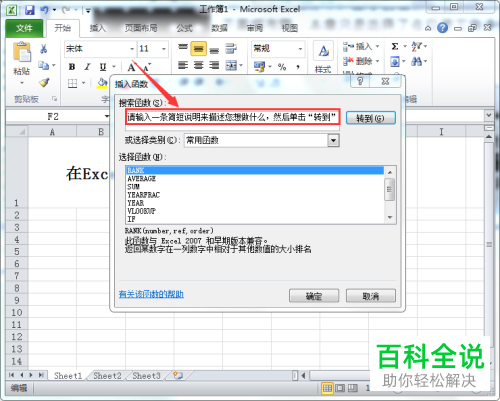Click the Go (转到) button

point(371,118)
